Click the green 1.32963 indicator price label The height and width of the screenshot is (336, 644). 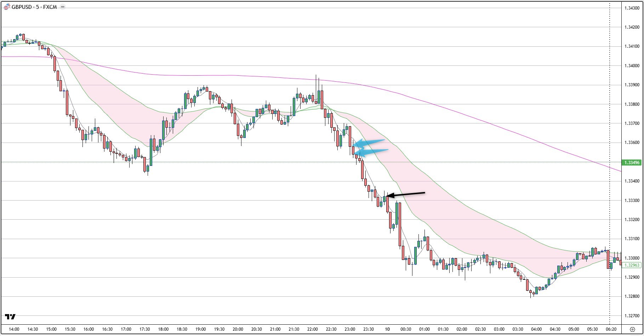click(632, 265)
